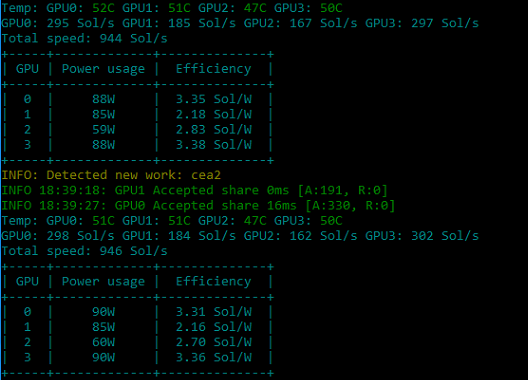Click the GPU2 167 Sol/s reading
This screenshot has width=528, height=380.
[x=300, y=23]
